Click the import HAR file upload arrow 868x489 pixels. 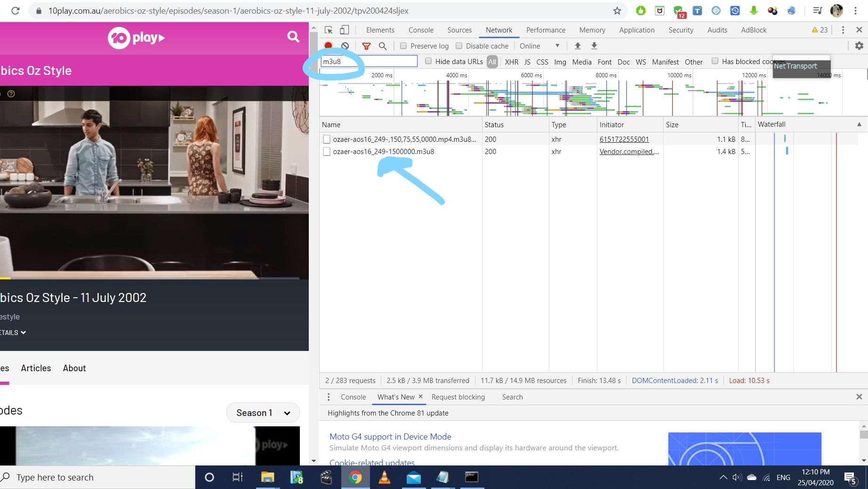tap(578, 46)
